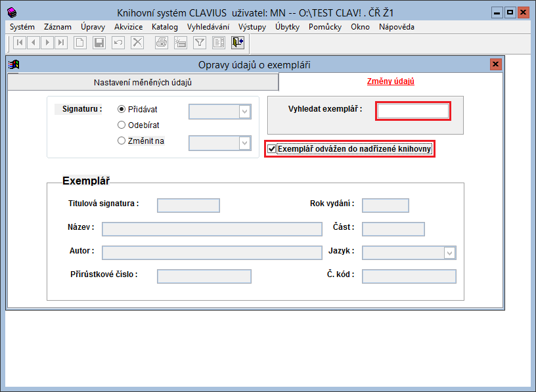Select the Změnit na radio button

(x=122, y=141)
